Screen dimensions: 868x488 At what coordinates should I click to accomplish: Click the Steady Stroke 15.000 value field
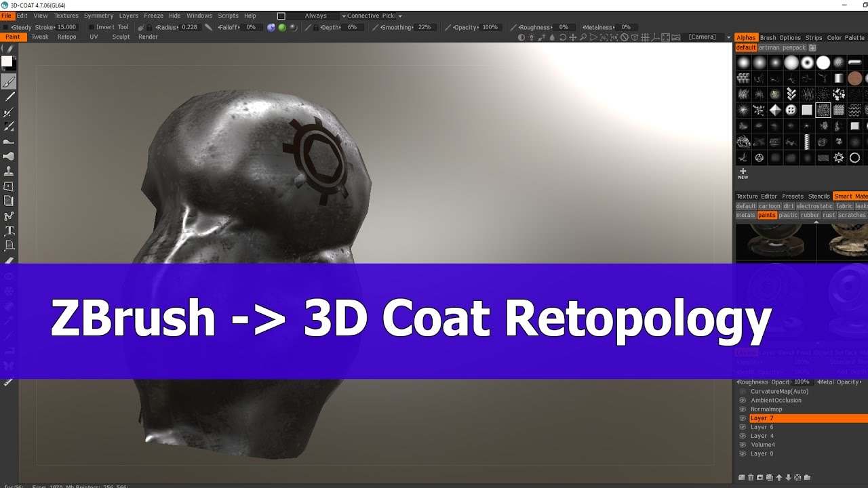point(67,27)
